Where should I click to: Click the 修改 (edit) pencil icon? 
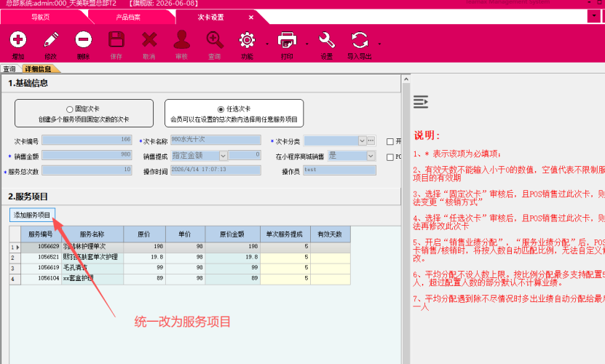pos(50,40)
